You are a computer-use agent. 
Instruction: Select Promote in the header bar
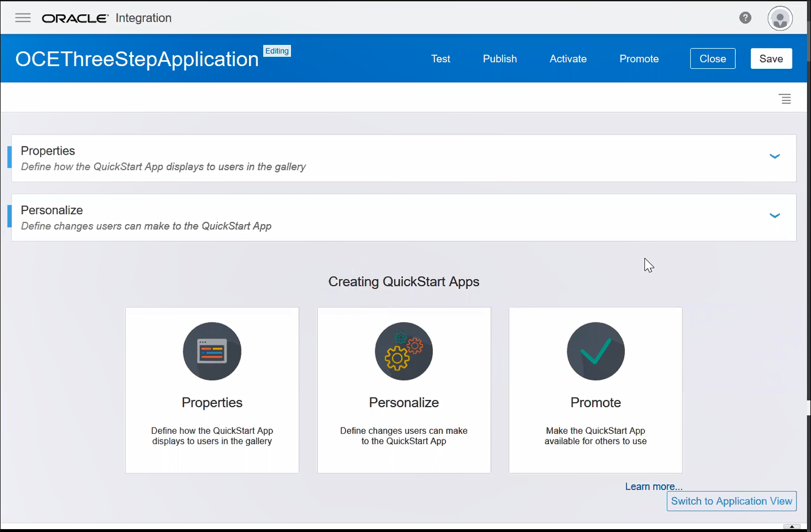639,59
